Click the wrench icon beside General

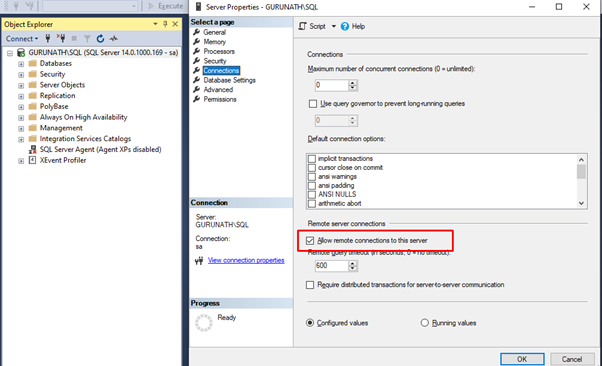pyautogui.click(x=197, y=32)
